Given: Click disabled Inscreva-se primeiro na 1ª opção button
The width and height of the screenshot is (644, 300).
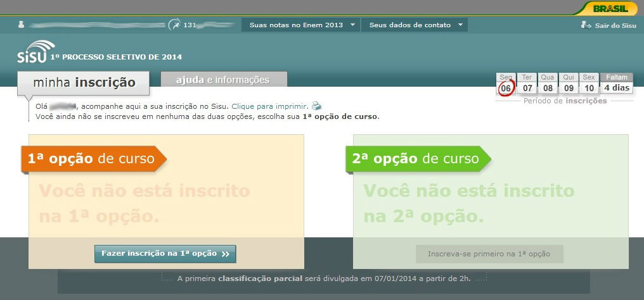Looking at the screenshot, I should point(489,254).
